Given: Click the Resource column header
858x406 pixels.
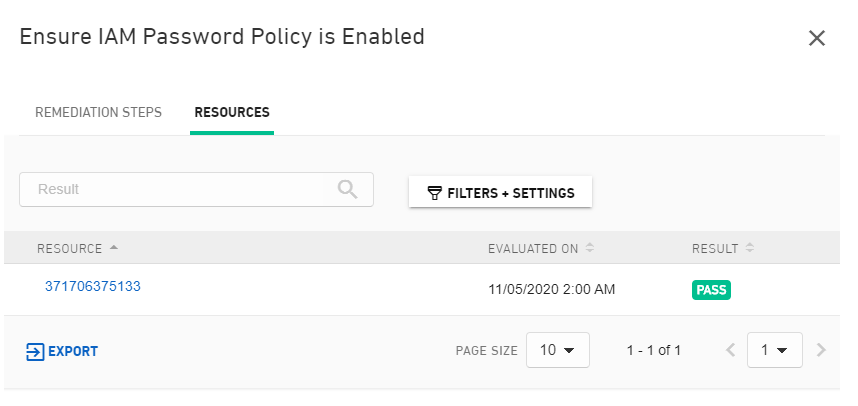Looking at the screenshot, I should click(x=70, y=248).
